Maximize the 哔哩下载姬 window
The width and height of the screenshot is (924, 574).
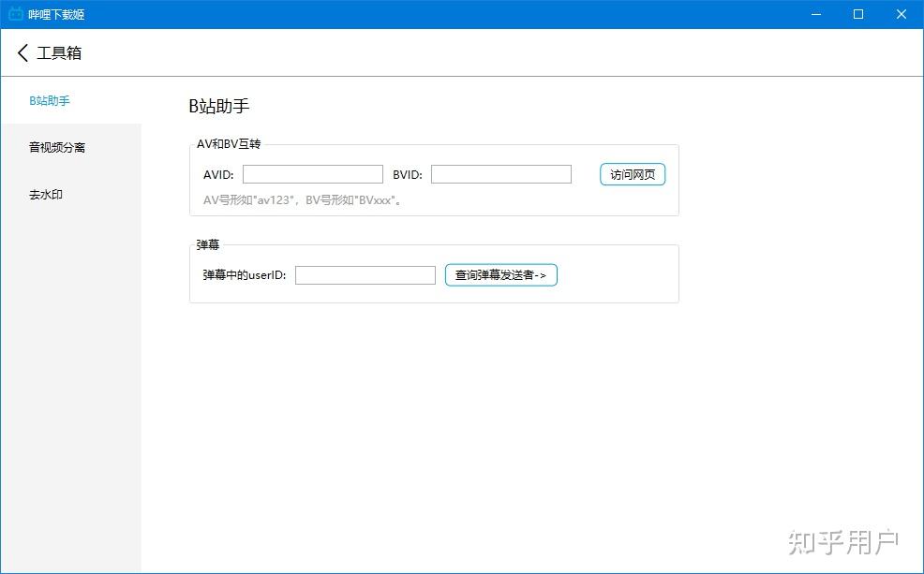coord(858,14)
